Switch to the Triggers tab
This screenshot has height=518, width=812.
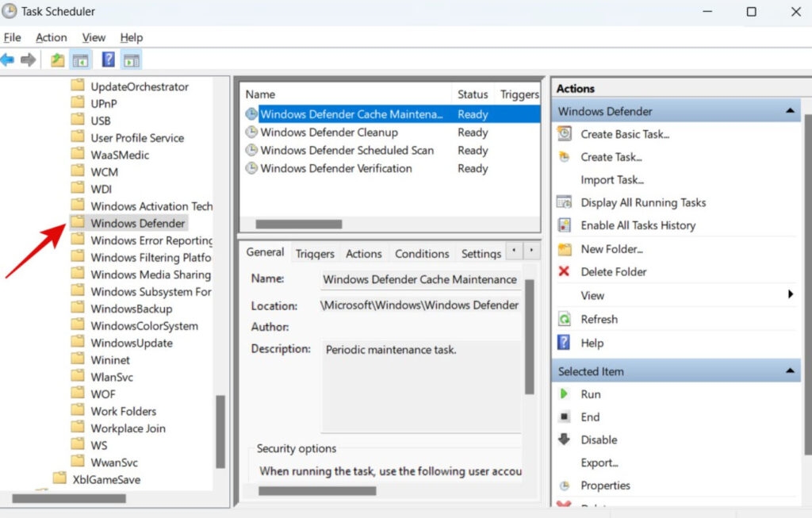coord(315,253)
